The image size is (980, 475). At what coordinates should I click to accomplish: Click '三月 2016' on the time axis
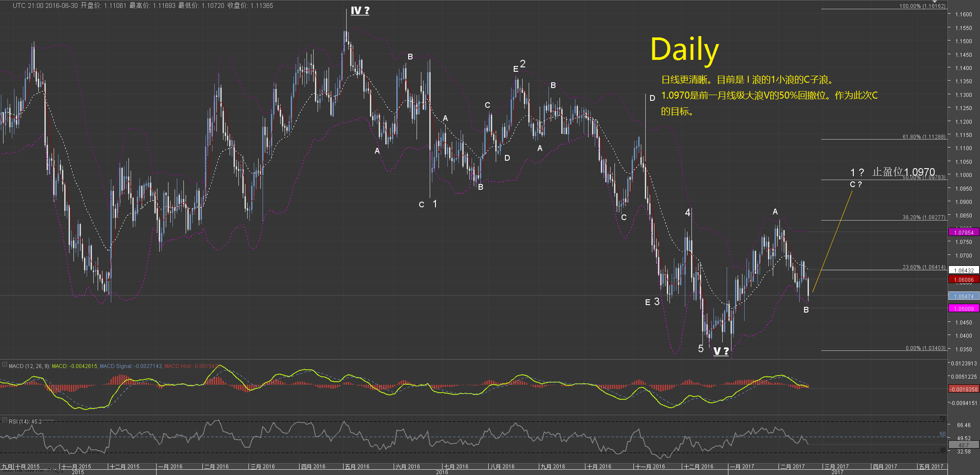pyautogui.click(x=263, y=467)
